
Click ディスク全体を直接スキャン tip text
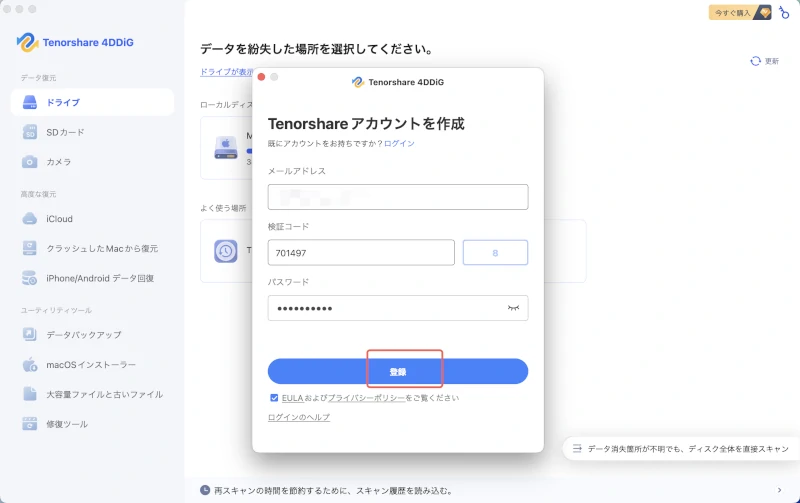[739, 449]
